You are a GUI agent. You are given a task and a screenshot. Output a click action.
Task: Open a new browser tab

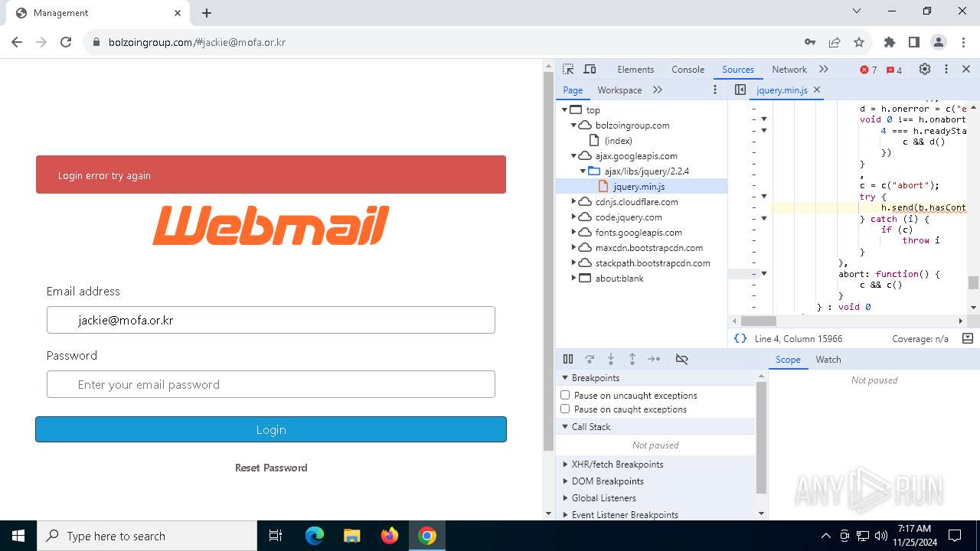pos(207,12)
